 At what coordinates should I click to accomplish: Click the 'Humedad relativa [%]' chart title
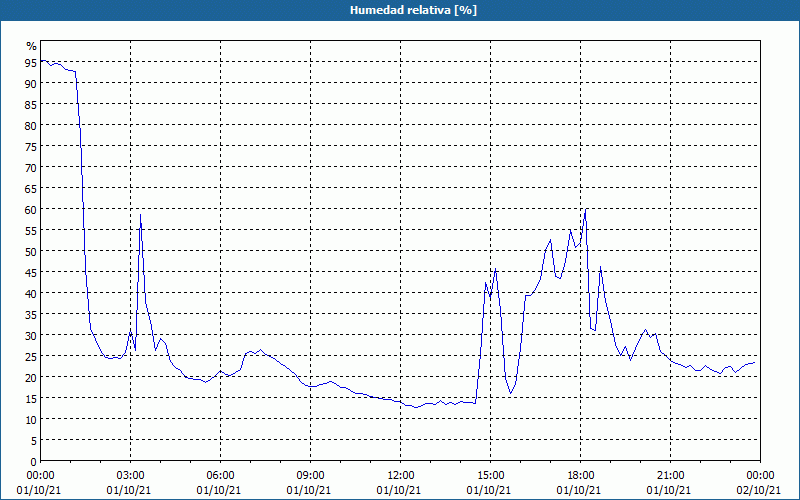(x=413, y=10)
